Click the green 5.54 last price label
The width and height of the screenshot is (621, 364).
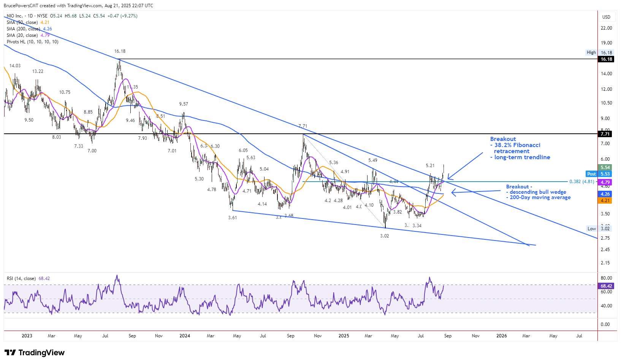[x=605, y=168]
